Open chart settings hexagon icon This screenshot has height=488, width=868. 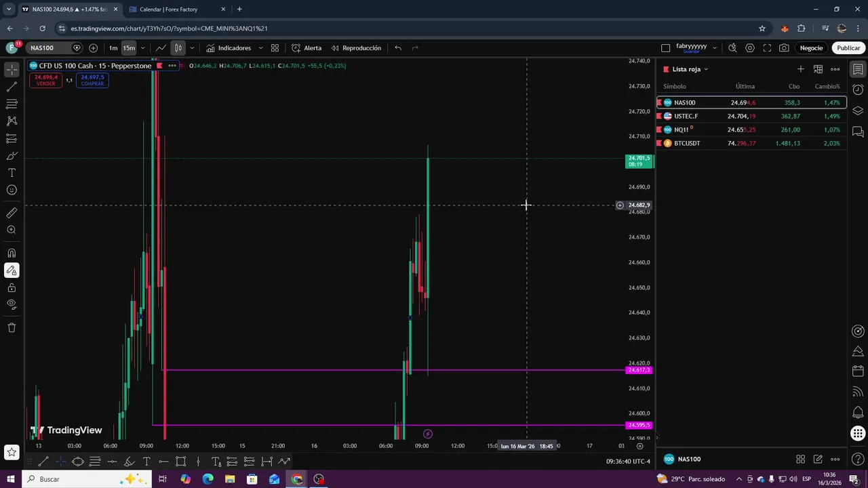750,48
